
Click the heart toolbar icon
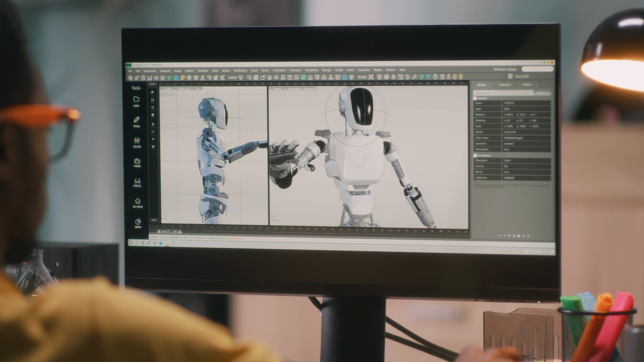156,78
